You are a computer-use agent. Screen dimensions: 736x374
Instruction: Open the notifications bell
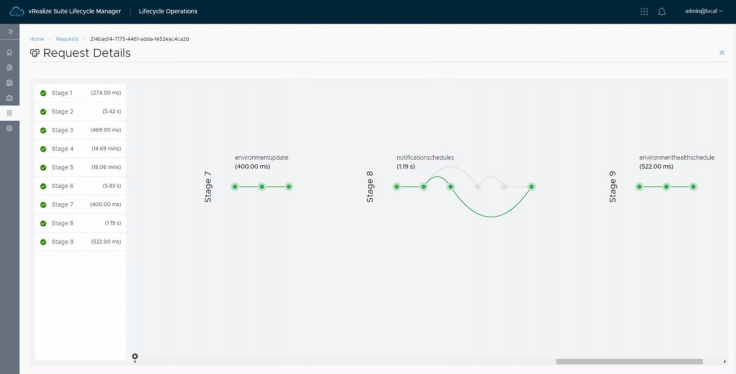661,11
